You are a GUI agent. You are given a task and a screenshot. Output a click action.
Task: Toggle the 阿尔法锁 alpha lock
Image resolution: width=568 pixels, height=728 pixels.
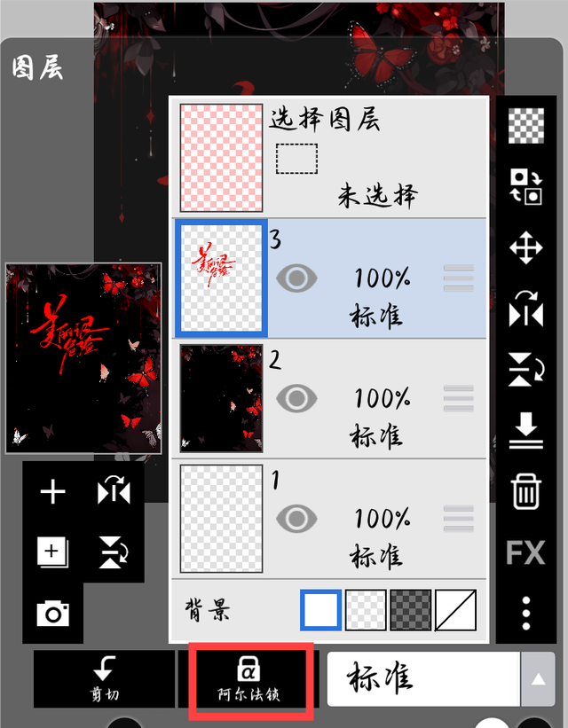[x=248, y=678]
